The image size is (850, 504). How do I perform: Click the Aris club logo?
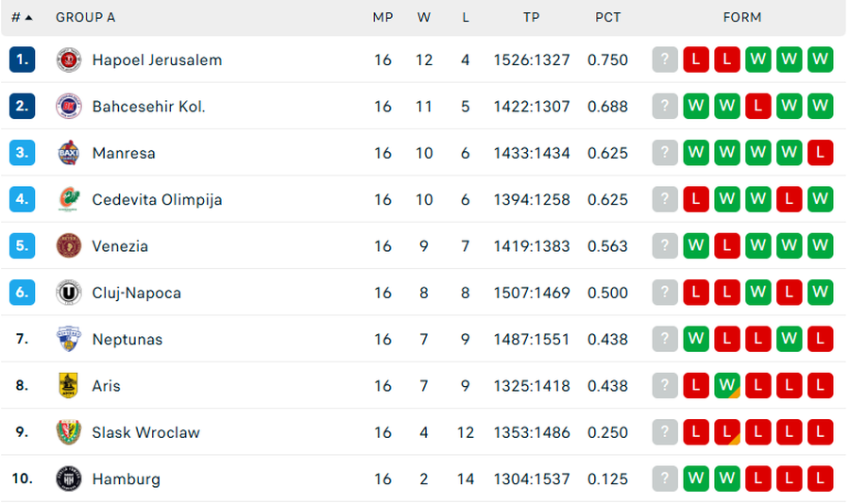click(69, 385)
